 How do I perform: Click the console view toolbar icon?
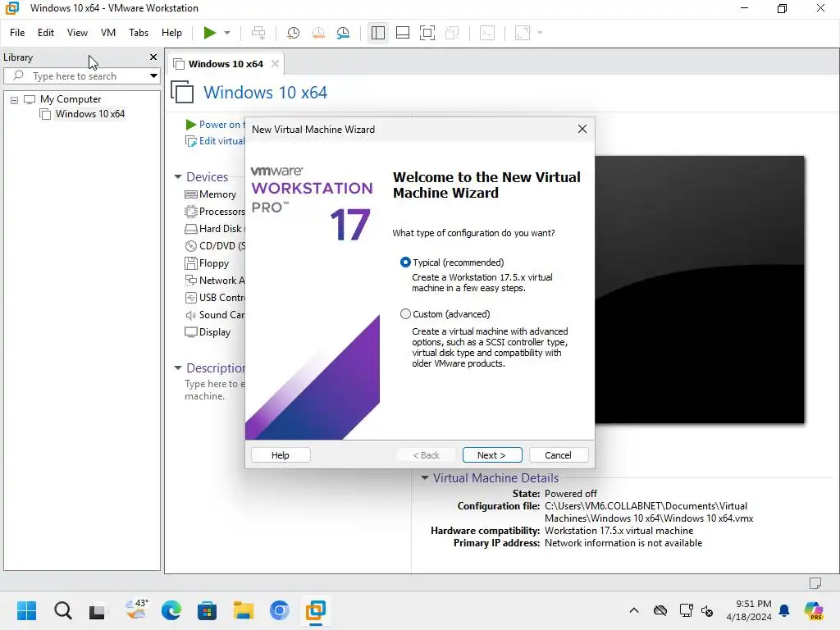[x=487, y=33]
